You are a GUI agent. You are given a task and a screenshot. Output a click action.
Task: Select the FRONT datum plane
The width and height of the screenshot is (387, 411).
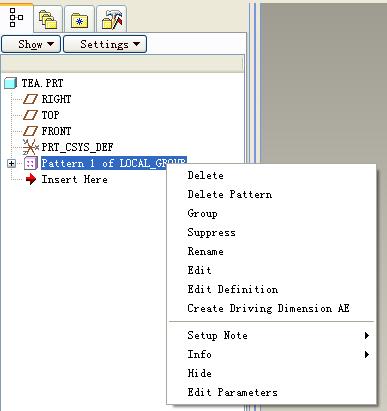pyautogui.click(x=56, y=131)
